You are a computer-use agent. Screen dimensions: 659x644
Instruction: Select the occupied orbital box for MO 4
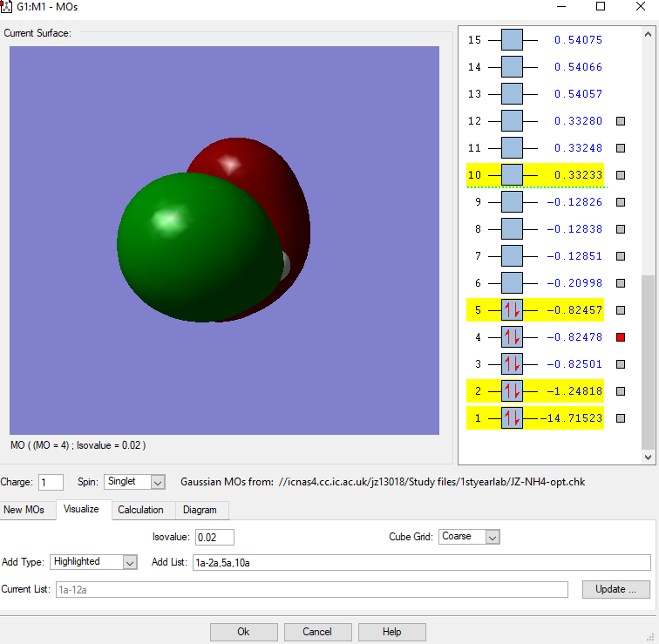pyautogui.click(x=512, y=336)
